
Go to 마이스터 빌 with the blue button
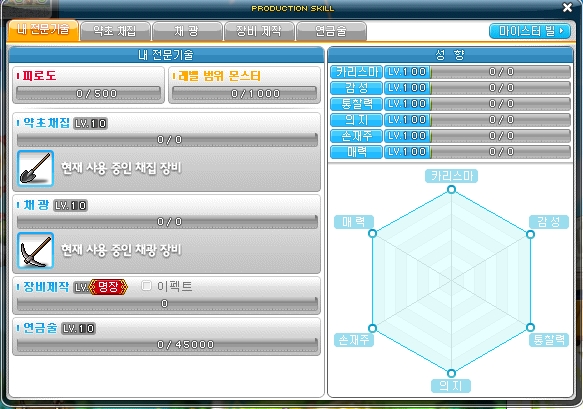[530, 31]
